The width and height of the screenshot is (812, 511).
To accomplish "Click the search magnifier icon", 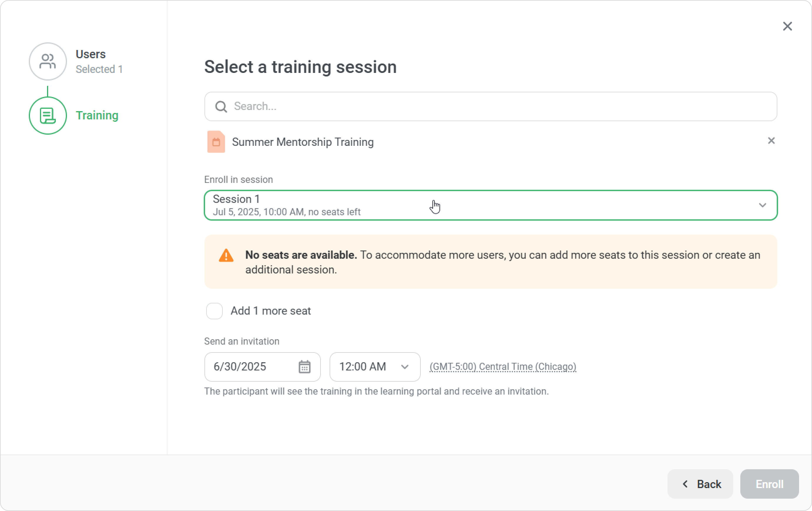I will [x=221, y=106].
